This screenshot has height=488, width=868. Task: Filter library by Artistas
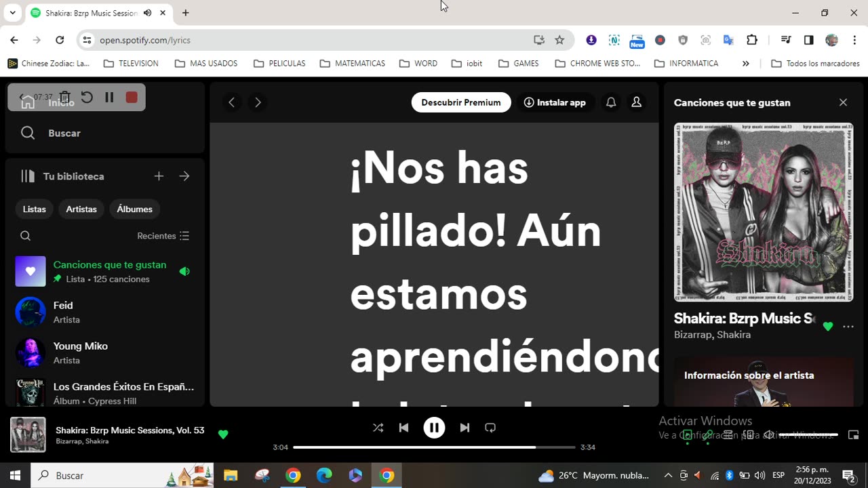(x=81, y=209)
